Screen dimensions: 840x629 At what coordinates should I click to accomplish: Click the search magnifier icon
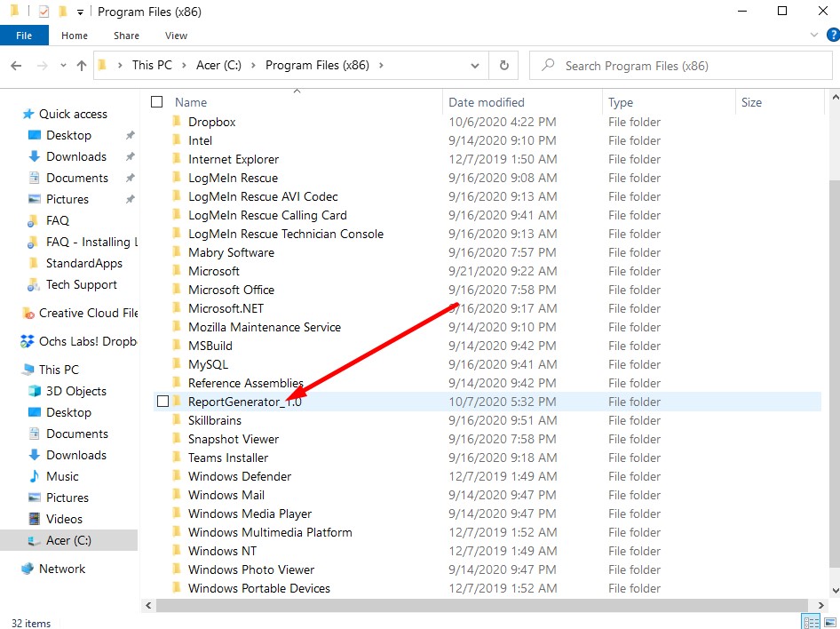pos(548,66)
